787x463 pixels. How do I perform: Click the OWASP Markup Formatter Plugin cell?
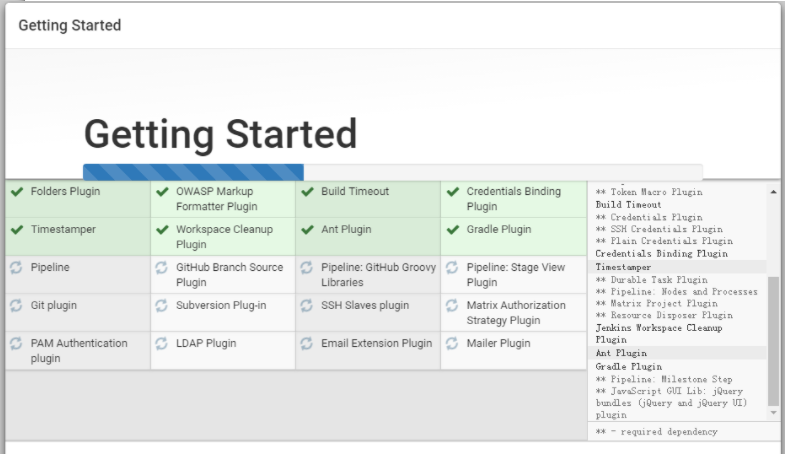[222, 199]
